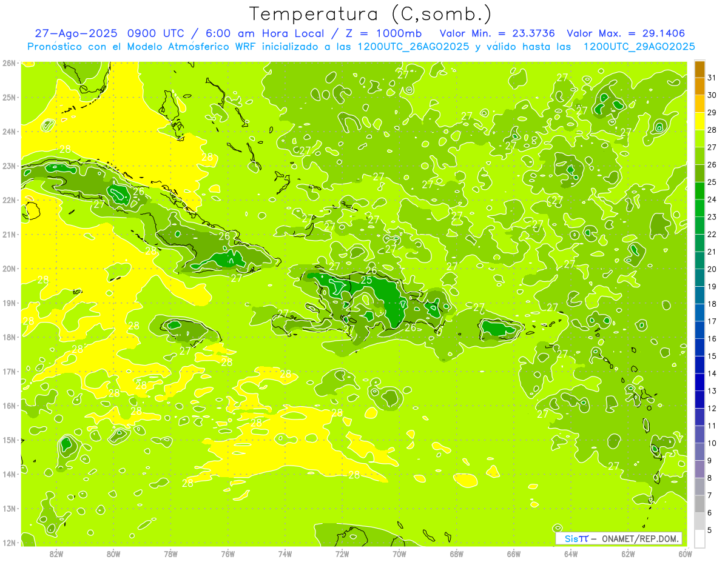The width and height of the screenshot is (728, 562).
Task: Click the color bar scale label 10
Action: 712,443
